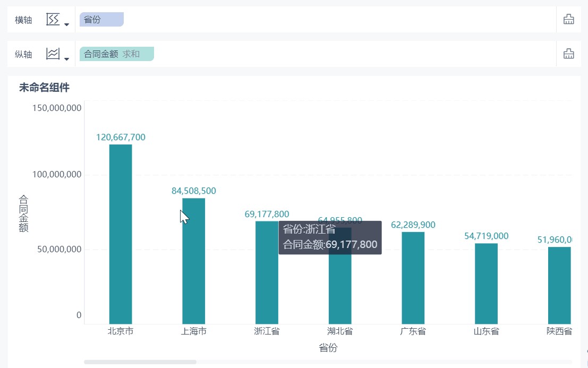Click the 未命名组件 chart title
The width and height of the screenshot is (588, 368).
pos(44,88)
